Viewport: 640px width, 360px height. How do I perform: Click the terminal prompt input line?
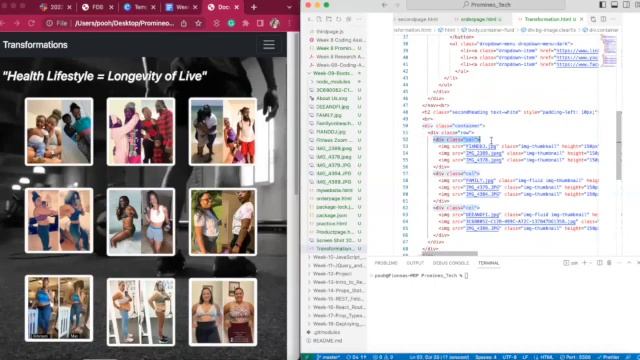(x=421, y=276)
